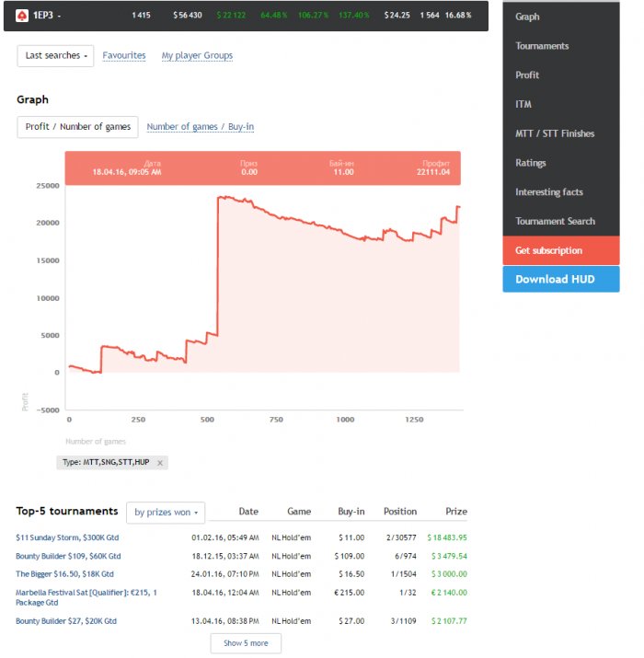Click the $3 479.54 prize value

click(449, 556)
